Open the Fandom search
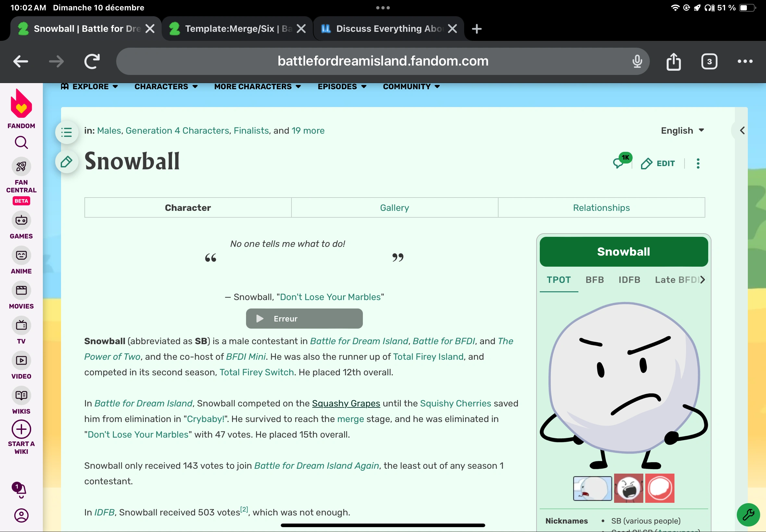766x532 pixels. tap(21, 143)
